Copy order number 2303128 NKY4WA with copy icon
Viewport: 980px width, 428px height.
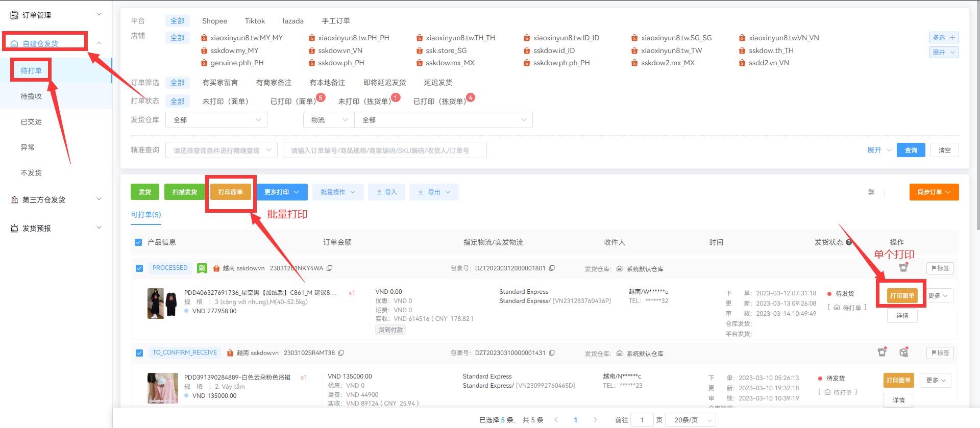pyautogui.click(x=330, y=268)
